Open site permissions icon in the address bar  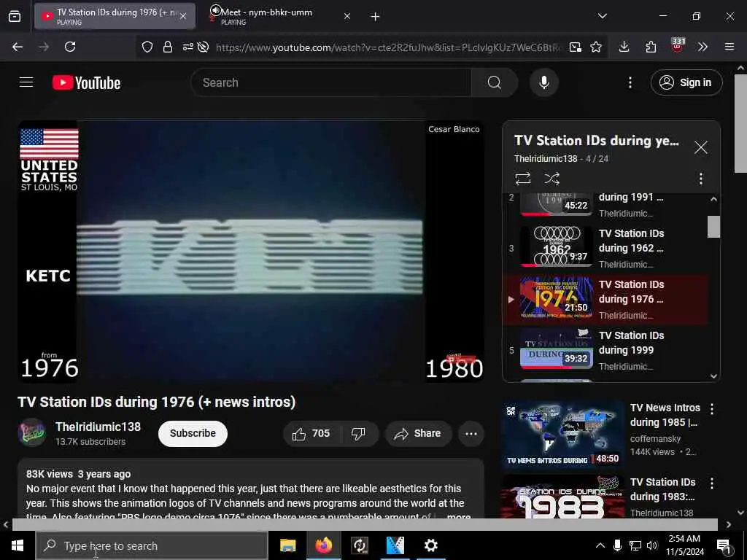tap(187, 47)
